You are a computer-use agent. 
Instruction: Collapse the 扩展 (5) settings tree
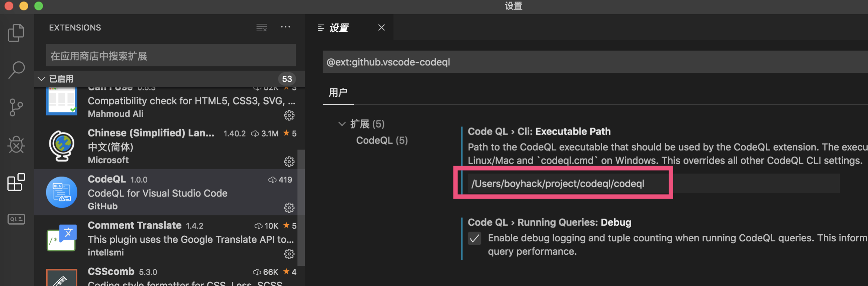(342, 124)
